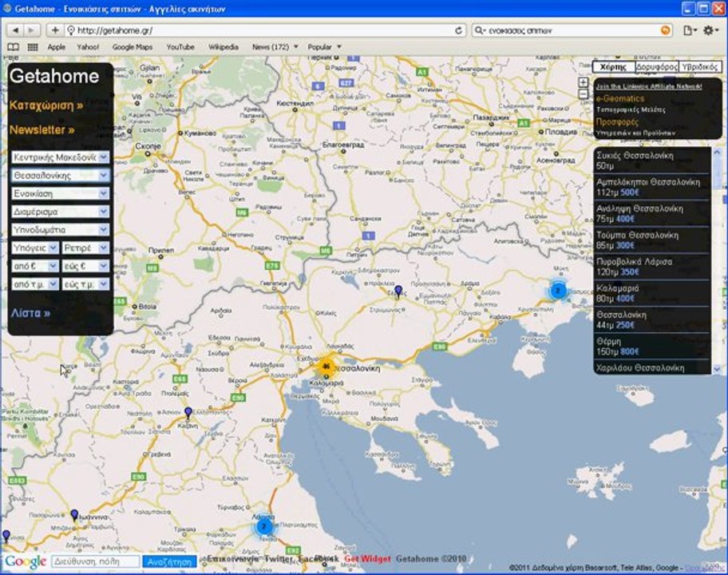Screen dimensions: 728x575
Task: Click Λίστα » link
Action: pyautogui.click(x=30, y=313)
